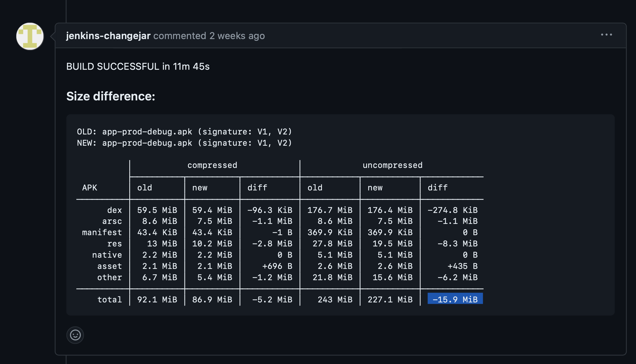The image size is (636, 364).
Task: Click the 'other' row label
Action: point(110,277)
